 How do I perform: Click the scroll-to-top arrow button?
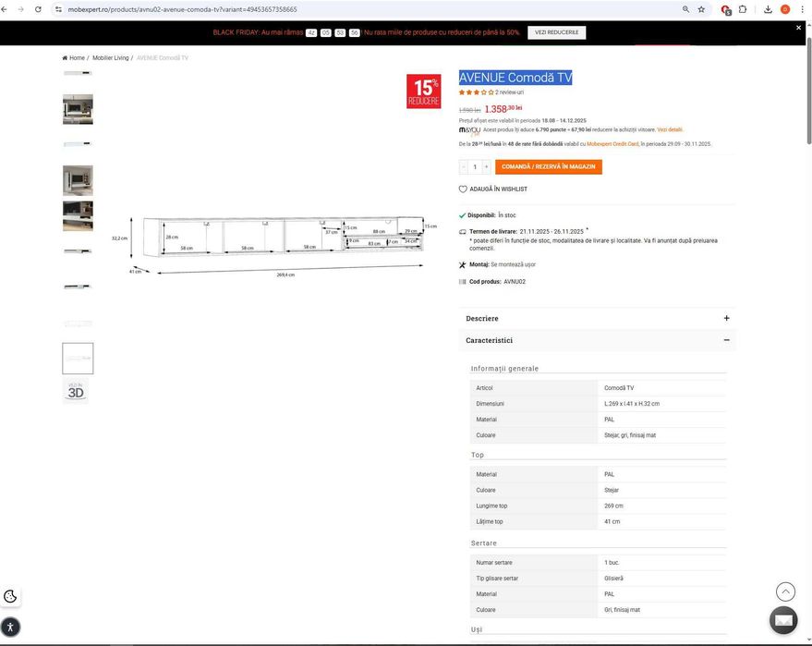click(x=785, y=591)
